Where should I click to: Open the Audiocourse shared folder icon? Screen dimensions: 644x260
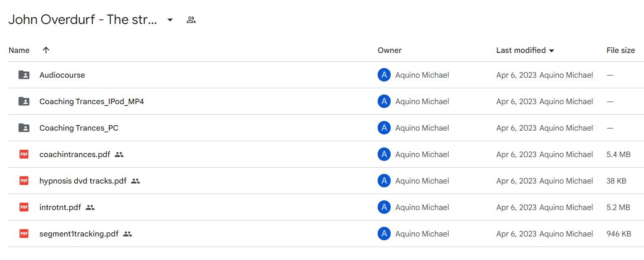tap(24, 75)
